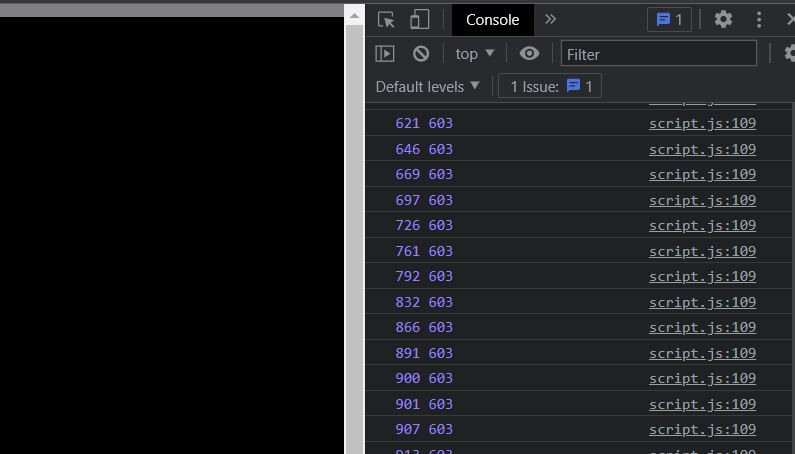Activate the inspect element picker icon

tap(386, 20)
